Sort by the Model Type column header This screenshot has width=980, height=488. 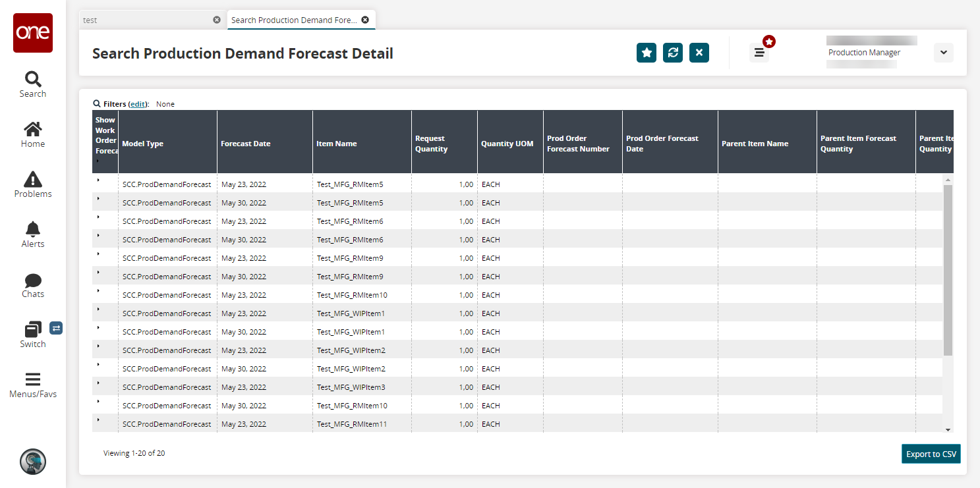(x=168, y=142)
